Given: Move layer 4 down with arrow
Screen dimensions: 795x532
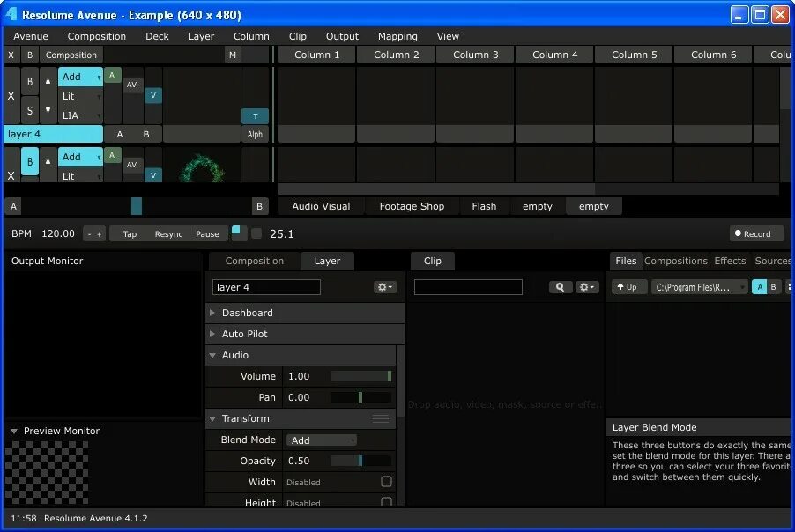Looking at the screenshot, I should 48,110.
